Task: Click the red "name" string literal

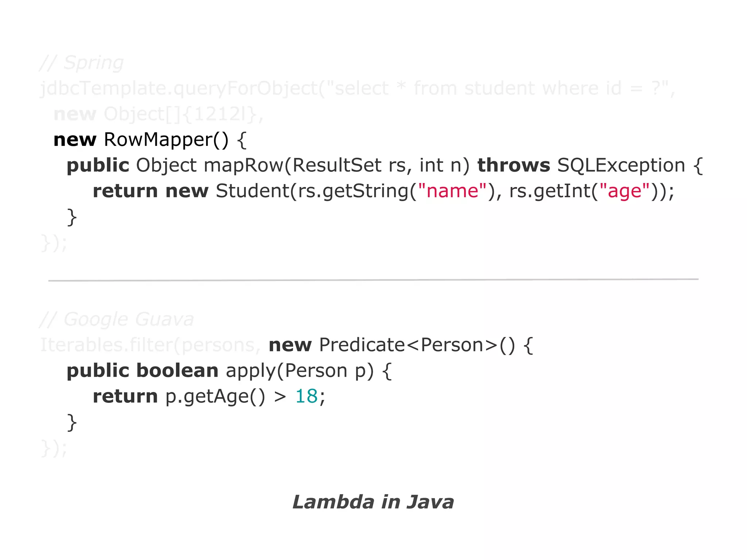Action: (x=452, y=191)
